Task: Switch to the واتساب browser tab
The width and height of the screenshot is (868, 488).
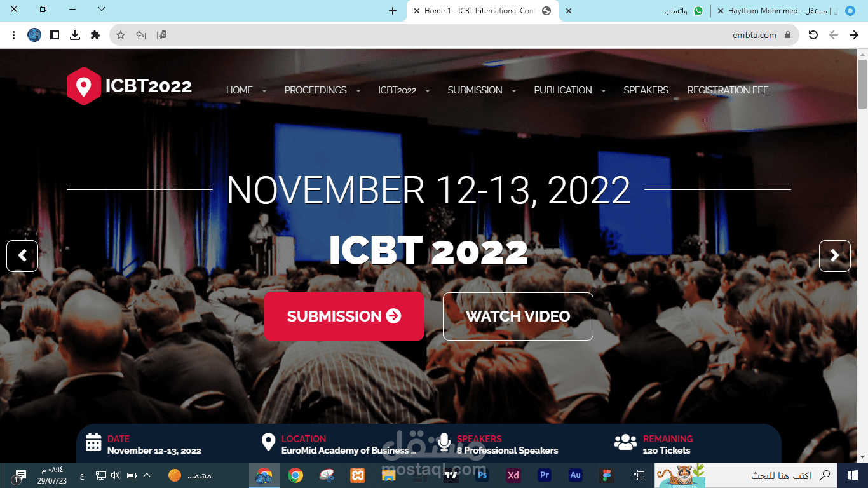Action: tap(635, 11)
